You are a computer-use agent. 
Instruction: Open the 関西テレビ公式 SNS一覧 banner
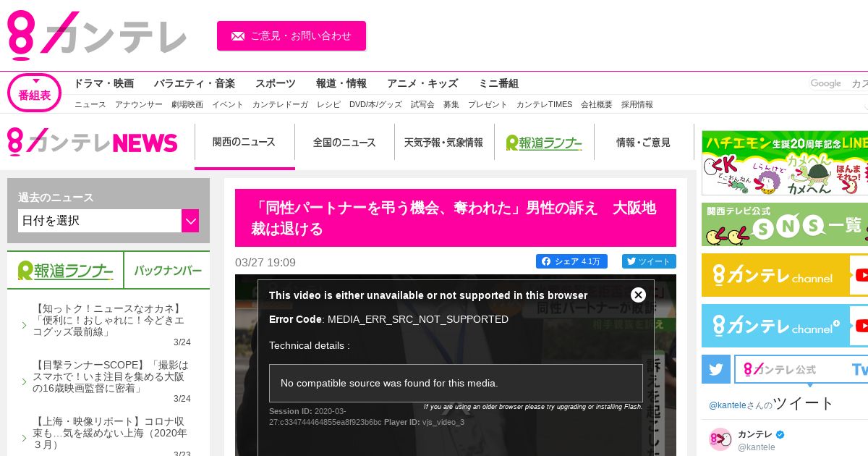click(x=785, y=224)
